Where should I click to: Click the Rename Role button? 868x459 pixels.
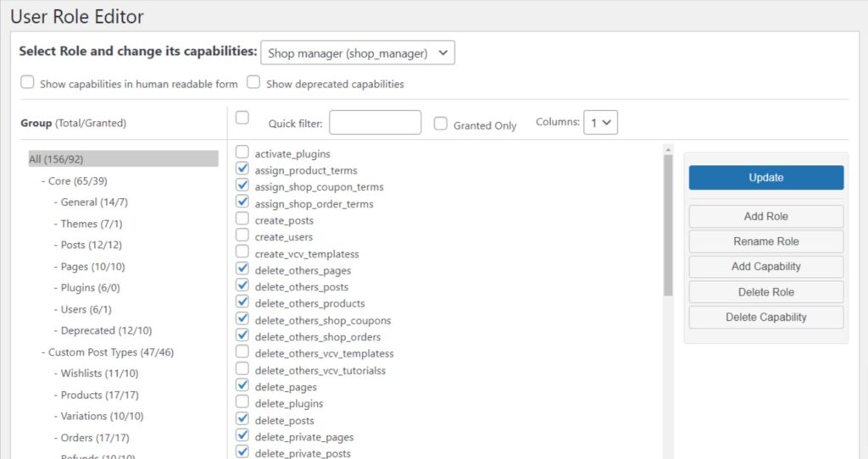(765, 241)
